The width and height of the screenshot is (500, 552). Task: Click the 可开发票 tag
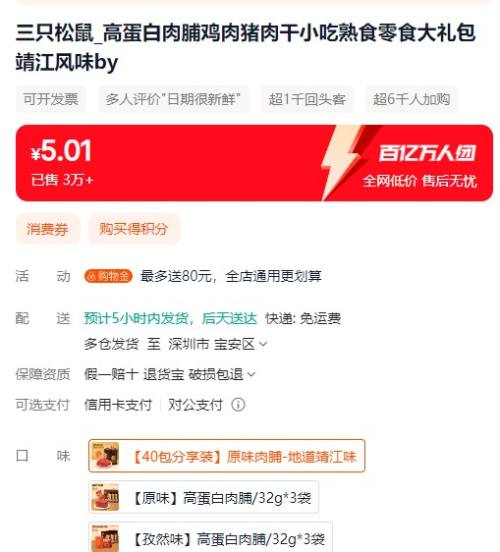(51, 99)
